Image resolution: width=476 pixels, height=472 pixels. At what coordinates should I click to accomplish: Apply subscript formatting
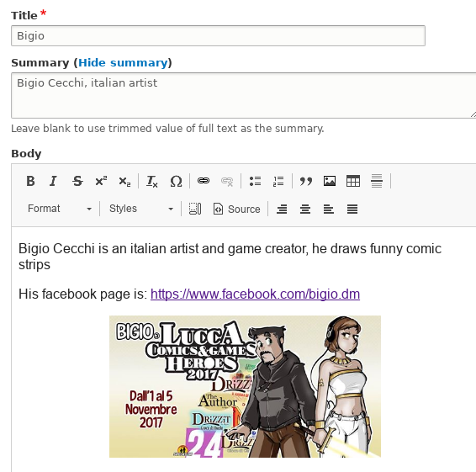[x=124, y=182]
